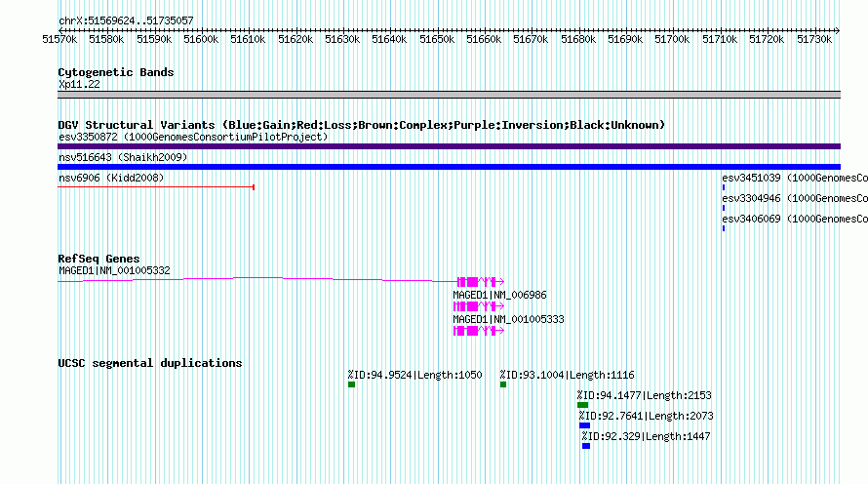Select the green Length:1116 duplication block

click(503, 384)
